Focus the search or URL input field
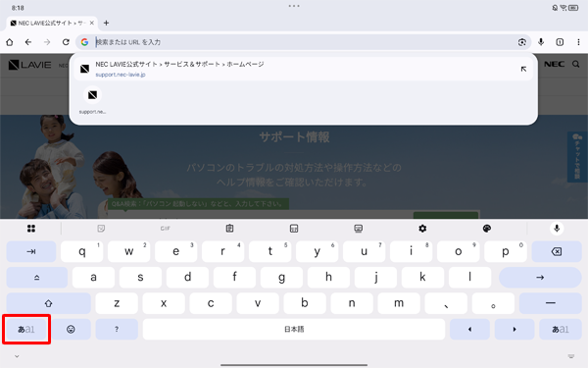 coord(304,42)
